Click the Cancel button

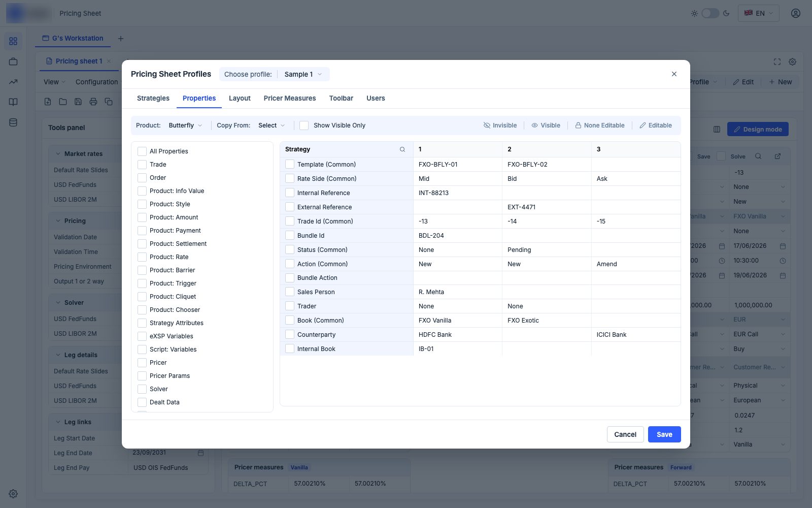[625, 434]
